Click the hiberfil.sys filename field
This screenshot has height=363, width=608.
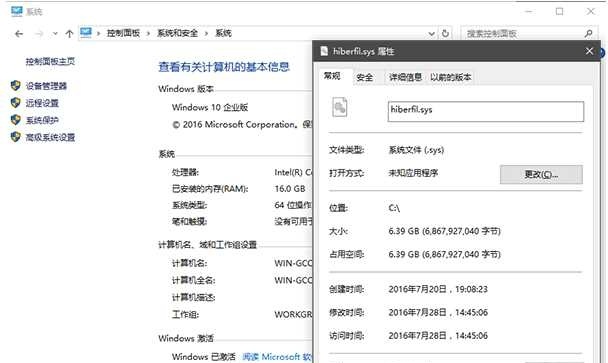(x=485, y=112)
